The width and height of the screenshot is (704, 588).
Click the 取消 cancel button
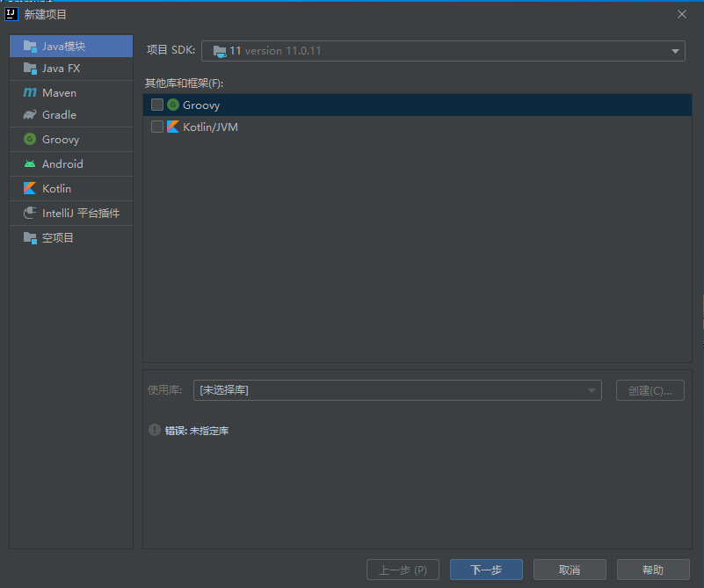coord(570,570)
